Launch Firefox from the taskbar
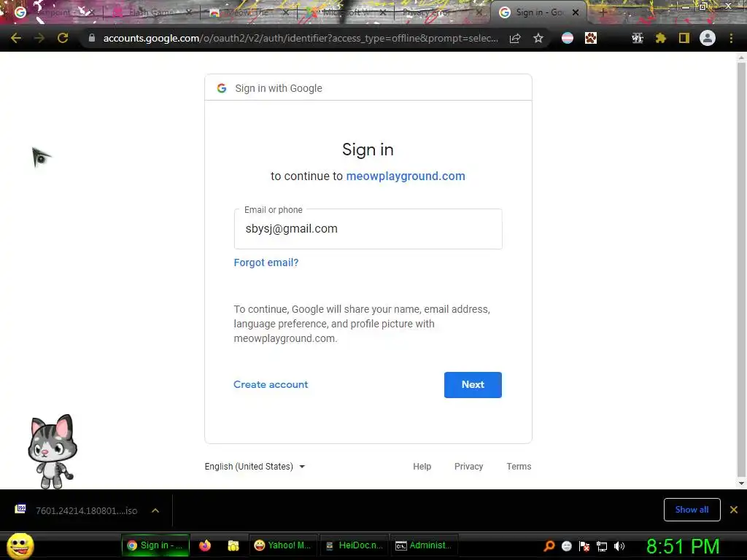Image resolution: width=747 pixels, height=560 pixels. point(205,545)
